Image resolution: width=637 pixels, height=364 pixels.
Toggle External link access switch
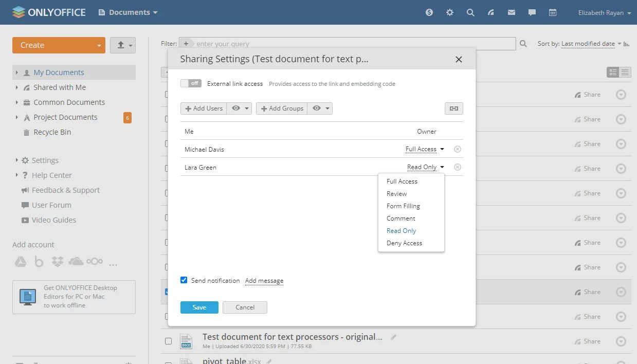[191, 83]
